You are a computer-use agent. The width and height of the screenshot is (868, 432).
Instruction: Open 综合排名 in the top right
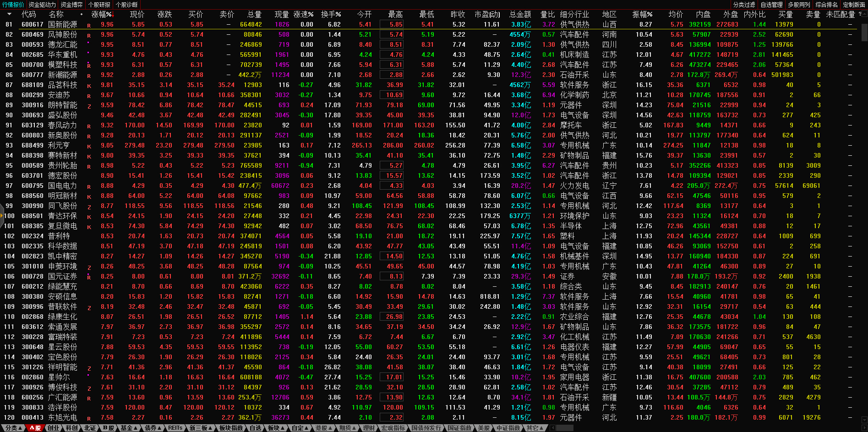pos(826,5)
